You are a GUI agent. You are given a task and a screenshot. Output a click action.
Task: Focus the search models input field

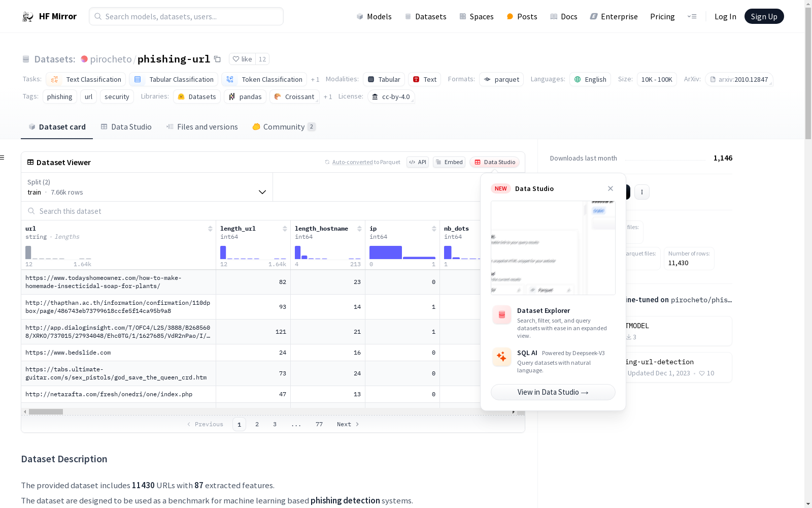pos(186,16)
